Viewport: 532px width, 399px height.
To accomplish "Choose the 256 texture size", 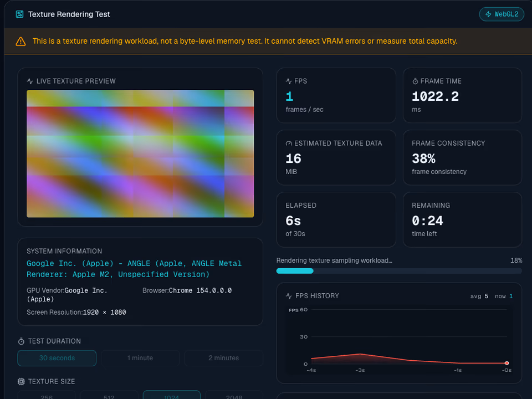I will pyautogui.click(x=47, y=395).
